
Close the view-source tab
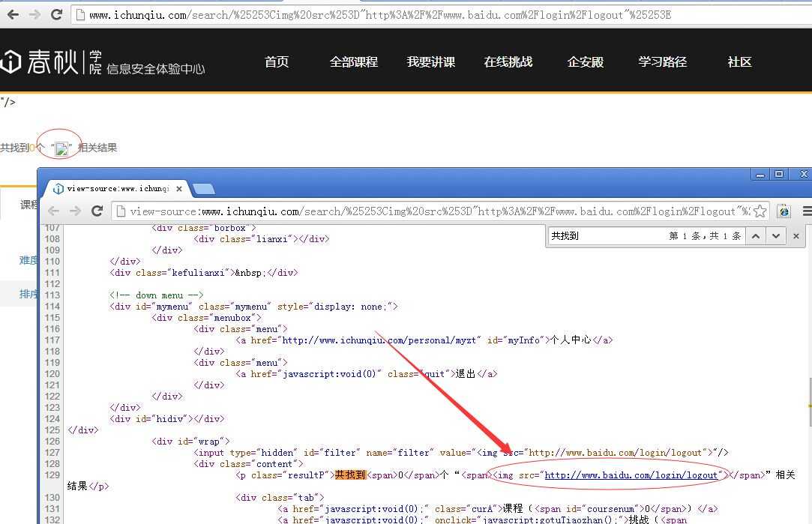point(179,189)
